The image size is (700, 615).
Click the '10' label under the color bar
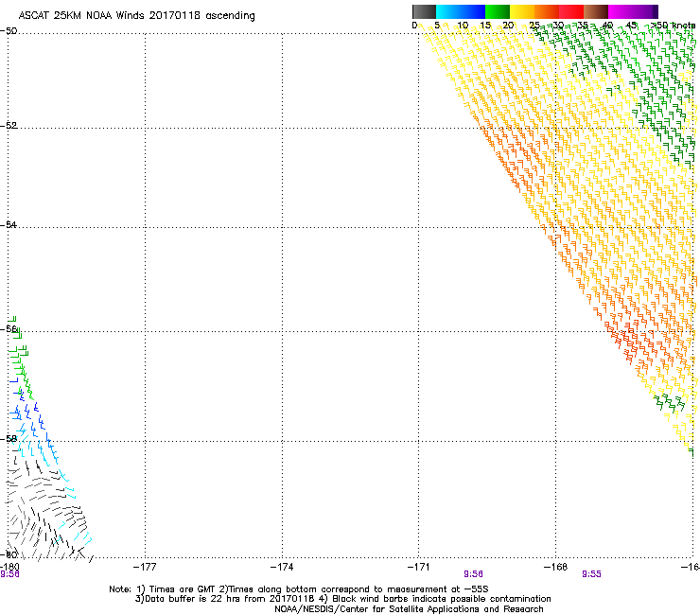point(463,26)
